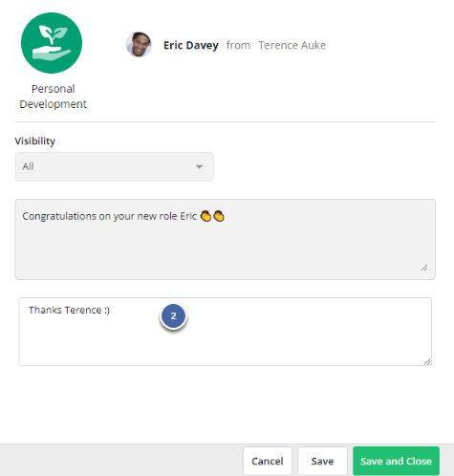Click the Personal Development plant badge icon
454x476 pixels.
[52, 43]
